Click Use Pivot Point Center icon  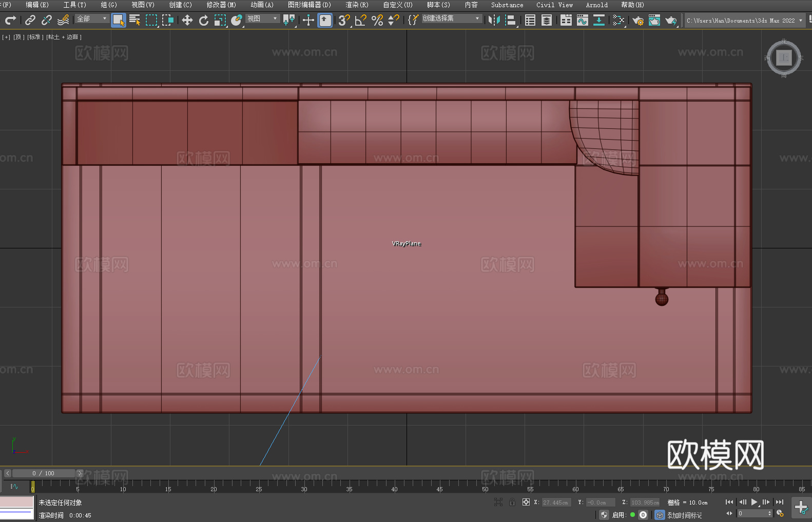pyautogui.click(x=289, y=20)
